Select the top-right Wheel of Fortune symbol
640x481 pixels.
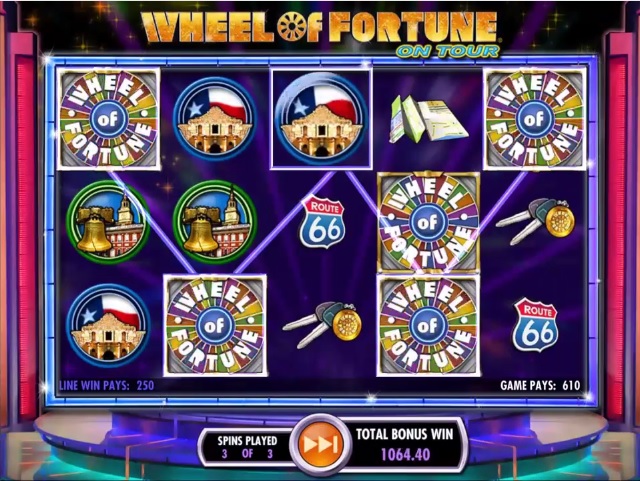535,119
